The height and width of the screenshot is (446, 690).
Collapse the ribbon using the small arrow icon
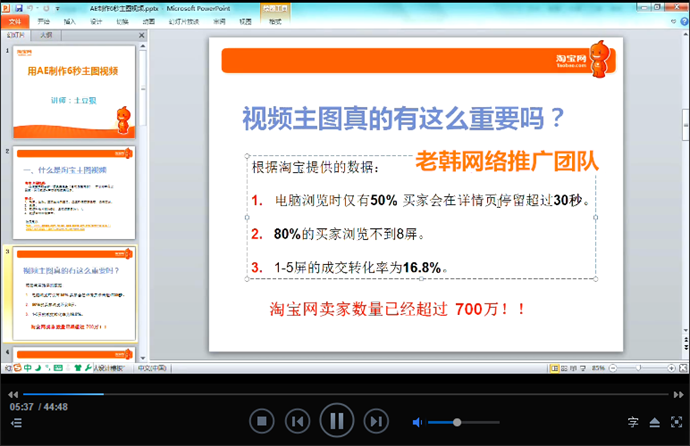(x=673, y=21)
